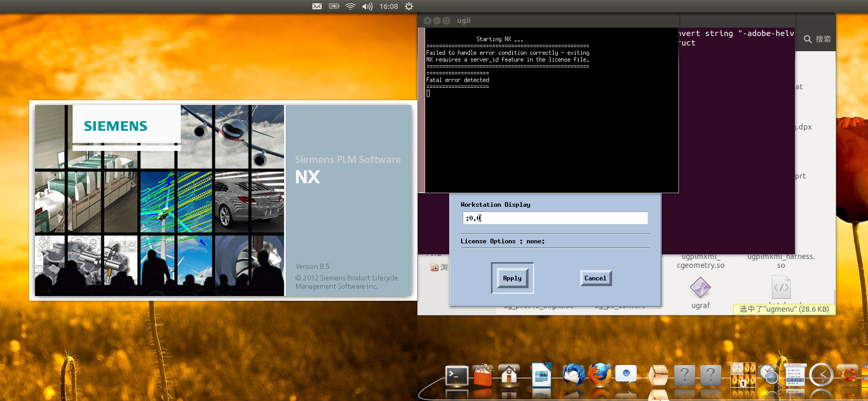Screen dimensions: 868x401
Task: Click 'NX requires a server_id feature' line
Action: click(x=508, y=60)
